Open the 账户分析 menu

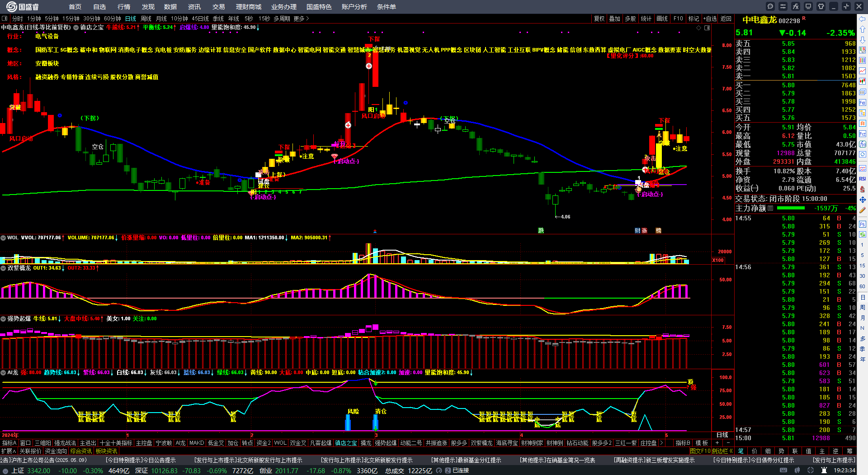pos(354,7)
